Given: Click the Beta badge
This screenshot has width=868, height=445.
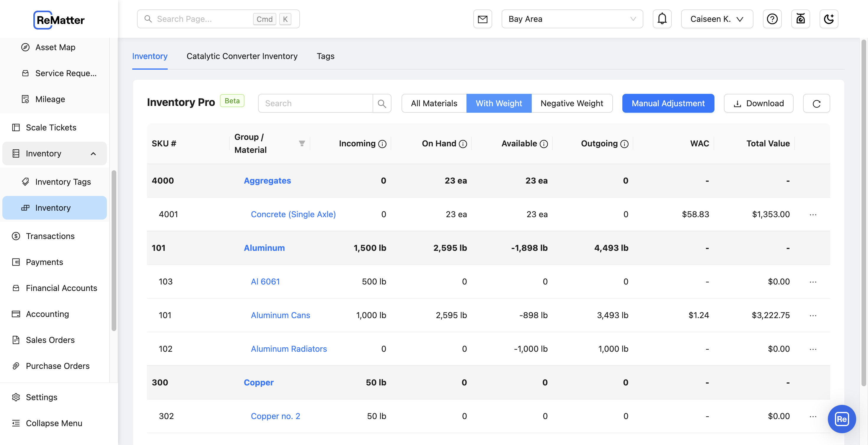Looking at the screenshot, I should [x=232, y=101].
